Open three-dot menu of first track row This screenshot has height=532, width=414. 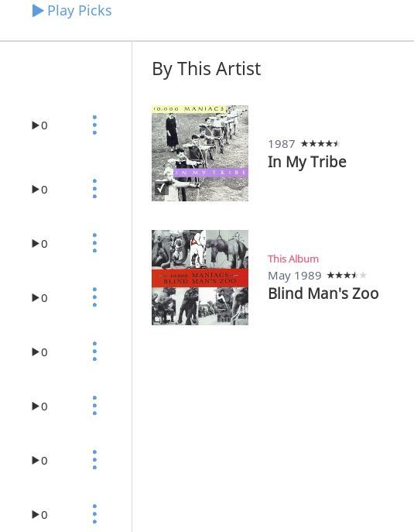click(x=94, y=125)
